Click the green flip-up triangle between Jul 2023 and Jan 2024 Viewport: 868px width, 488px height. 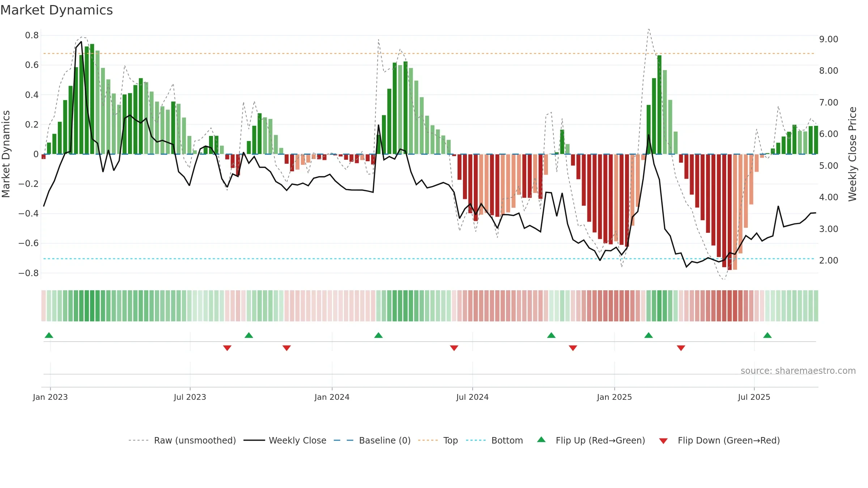click(x=249, y=335)
